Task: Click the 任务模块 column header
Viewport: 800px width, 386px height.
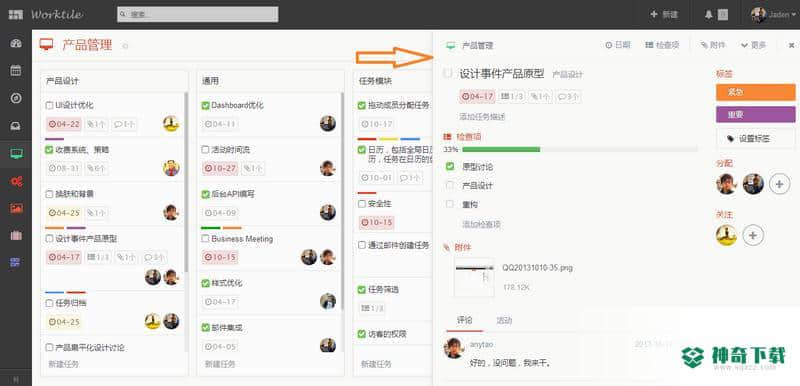Action: click(376, 81)
